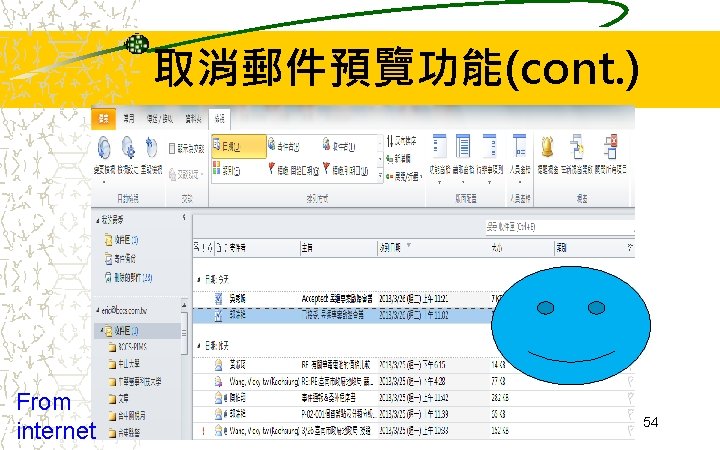Toggle flag on 4:28 PM message row
Image resolution: width=720 pixels, height=450 pixels.
point(631,381)
